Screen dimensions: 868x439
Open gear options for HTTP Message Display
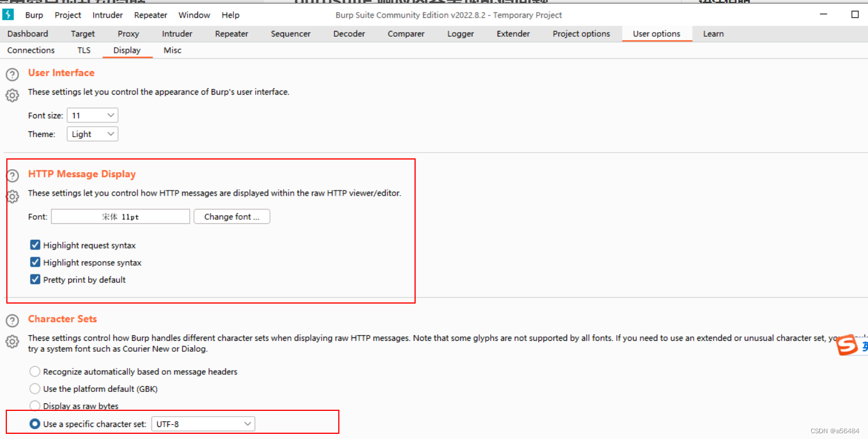pos(12,196)
